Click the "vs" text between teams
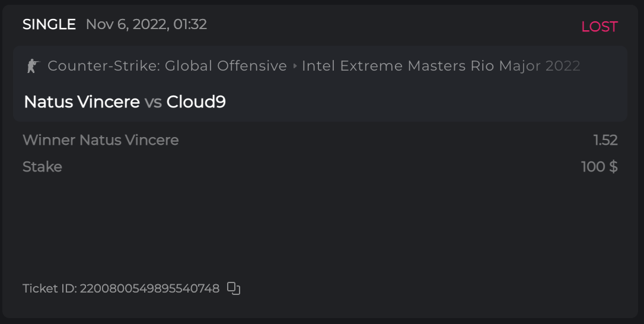 click(153, 102)
